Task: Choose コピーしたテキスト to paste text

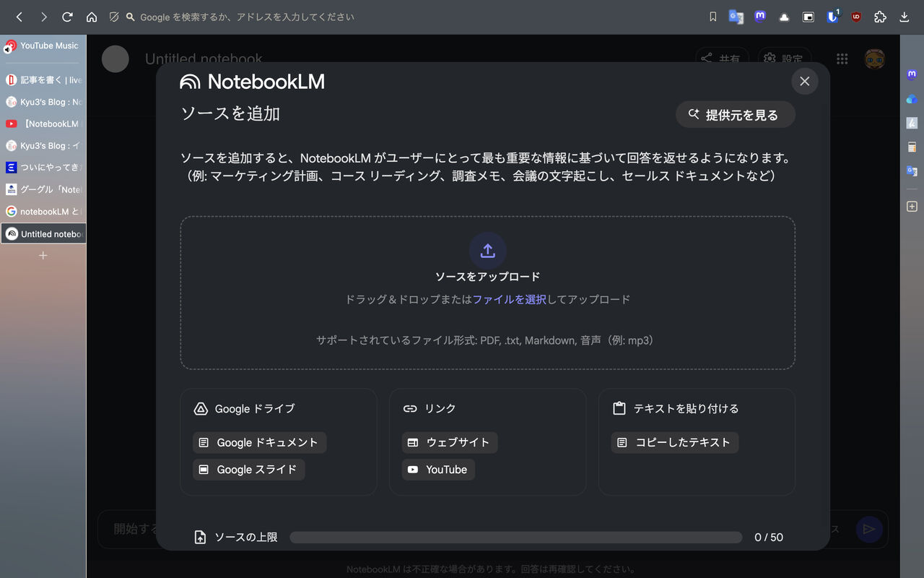Action: click(x=675, y=442)
